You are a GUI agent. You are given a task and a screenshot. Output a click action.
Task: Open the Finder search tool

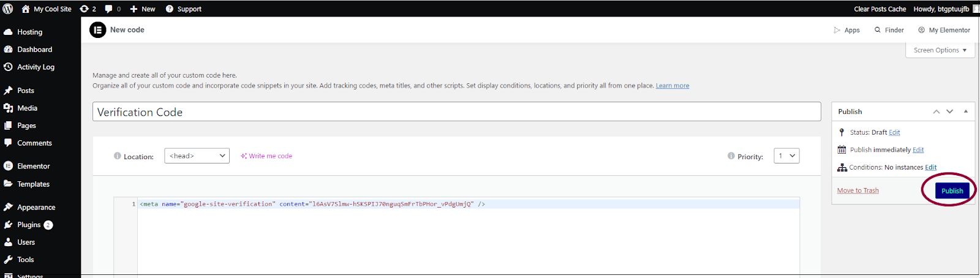889,30
